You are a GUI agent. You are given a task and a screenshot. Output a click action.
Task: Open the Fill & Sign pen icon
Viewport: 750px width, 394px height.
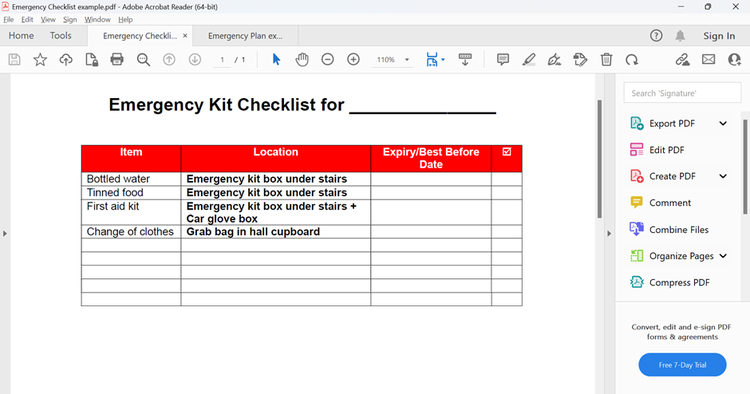[x=554, y=59]
